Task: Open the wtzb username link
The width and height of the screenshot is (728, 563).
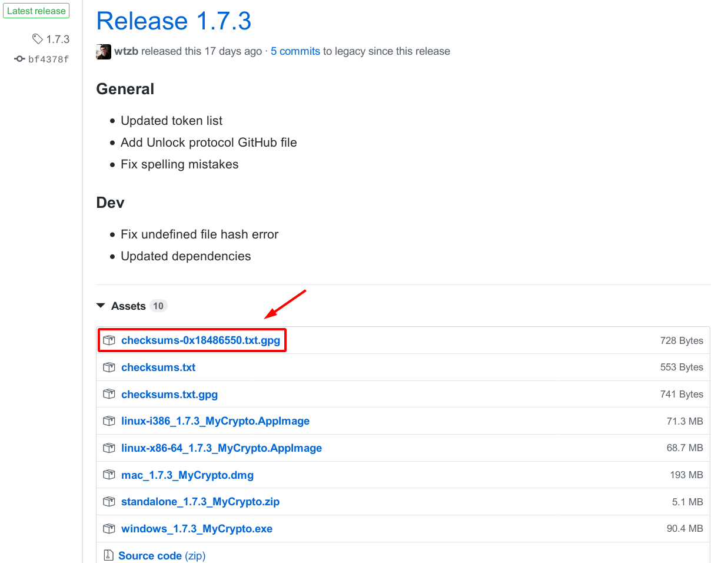Action: coord(126,51)
